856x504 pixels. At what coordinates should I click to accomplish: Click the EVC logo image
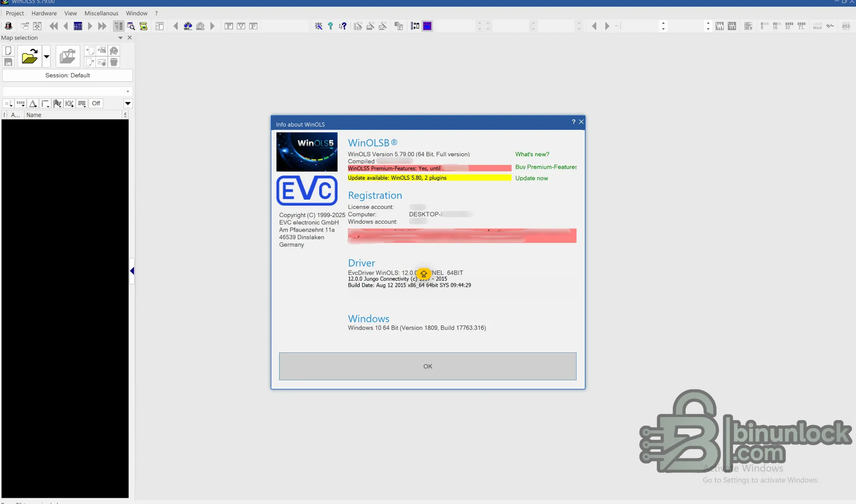[x=307, y=190]
